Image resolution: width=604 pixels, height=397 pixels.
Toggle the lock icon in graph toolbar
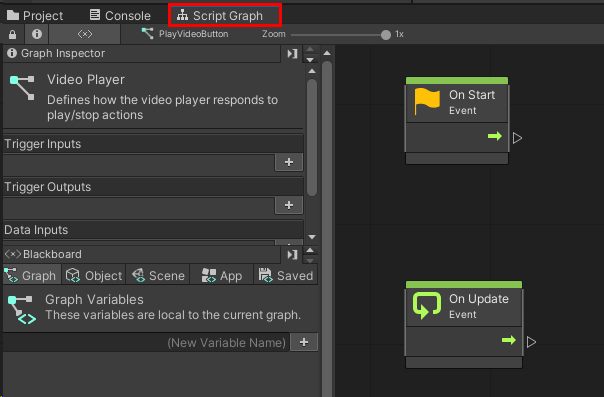point(13,34)
